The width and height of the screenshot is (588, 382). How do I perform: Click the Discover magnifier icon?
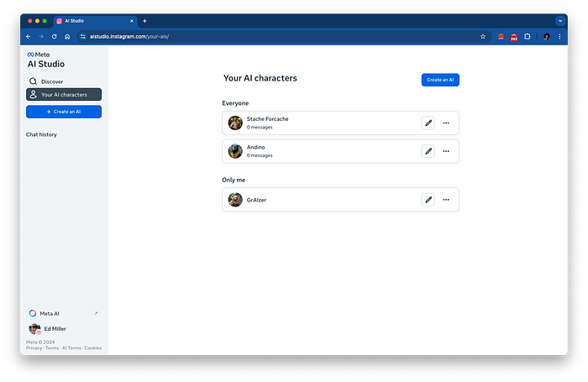click(33, 81)
